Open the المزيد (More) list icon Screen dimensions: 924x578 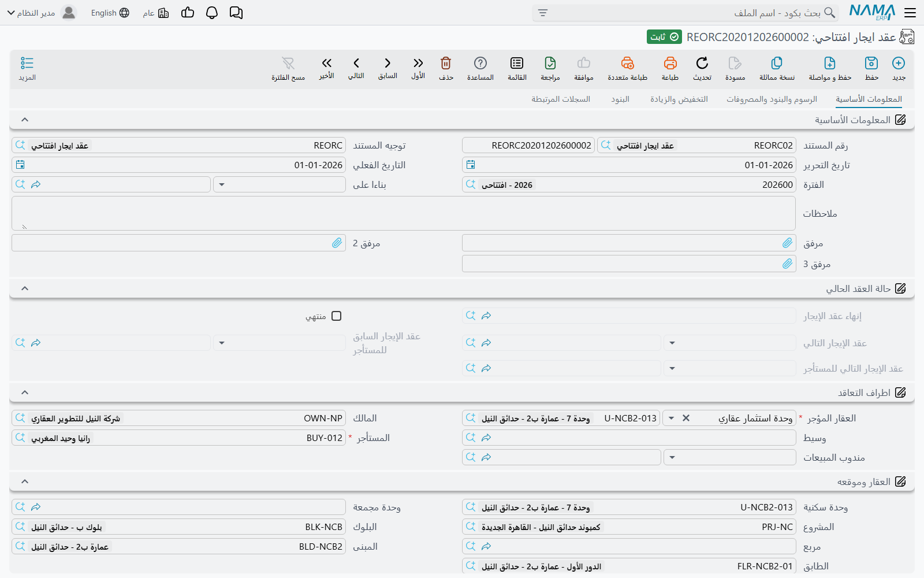pos(27,63)
